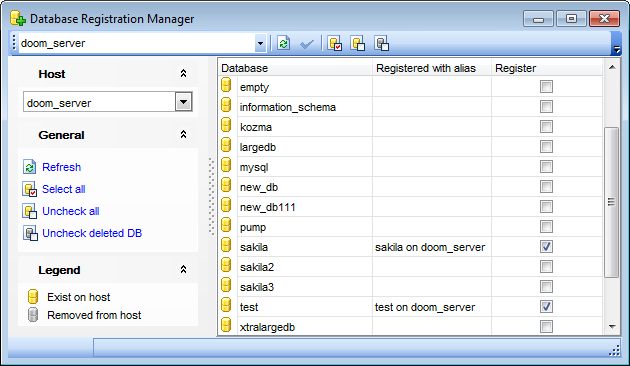Click the yellow Exist on host legend icon
Screen dimensions: 630x366
33,296
